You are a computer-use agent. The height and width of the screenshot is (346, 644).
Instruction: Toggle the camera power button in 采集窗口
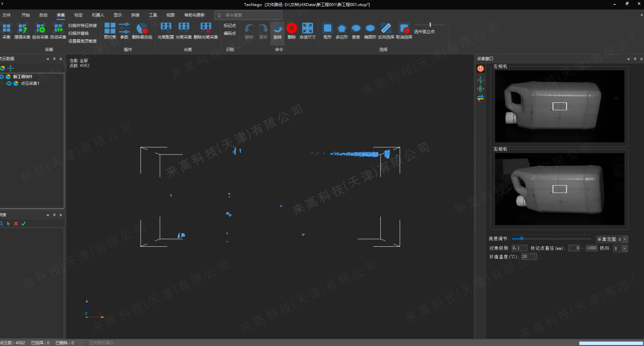481,68
